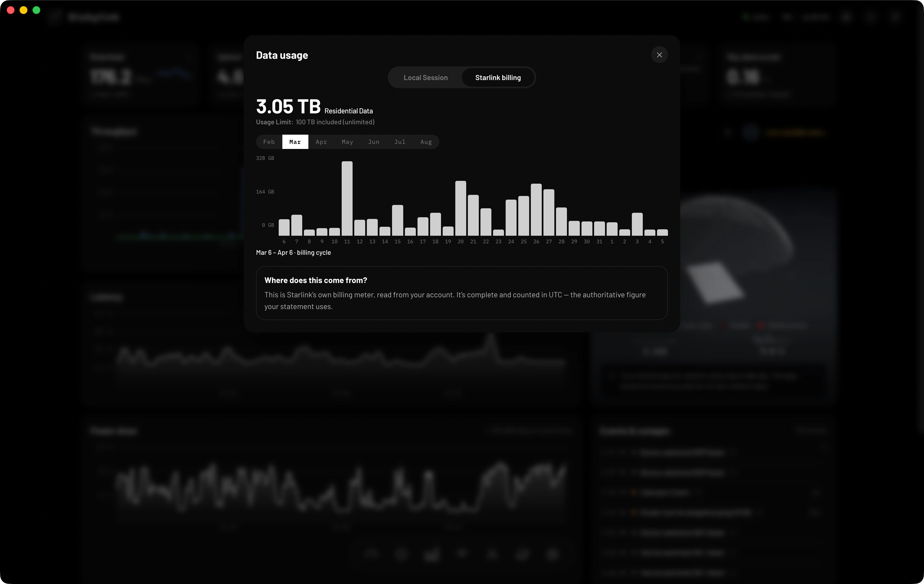Click the '164 GB' axis label

(265, 191)
